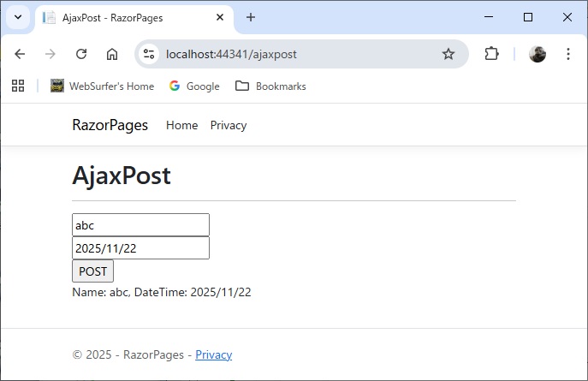Image resolution: width=588 pixels, height=381 pixels.
Task: Open the Apps grid shortcut
Action: (18, 86)
